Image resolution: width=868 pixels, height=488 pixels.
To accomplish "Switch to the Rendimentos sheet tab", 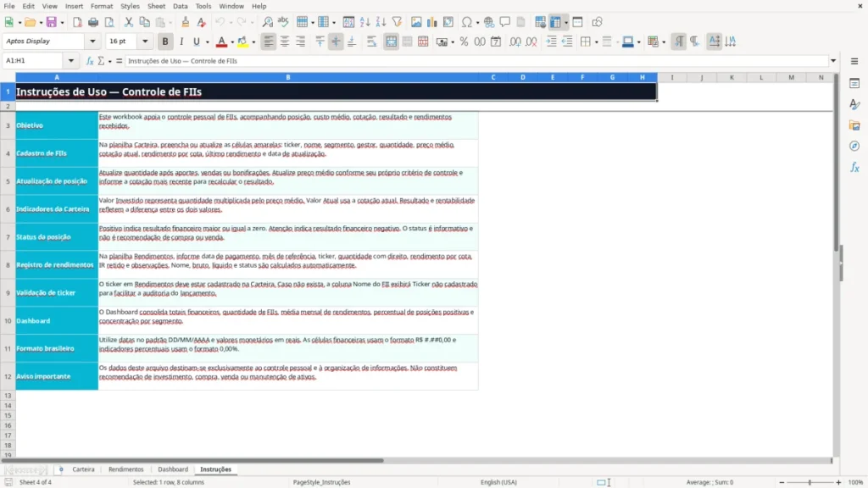I will (x=125, y=469).
